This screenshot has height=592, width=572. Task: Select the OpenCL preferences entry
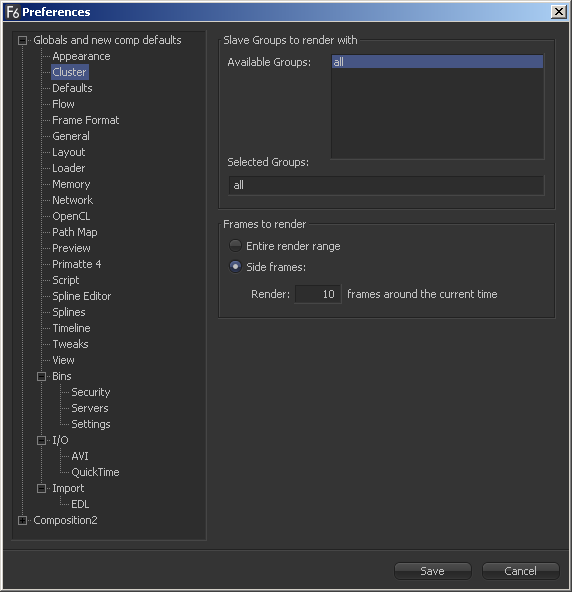(71, 216)
